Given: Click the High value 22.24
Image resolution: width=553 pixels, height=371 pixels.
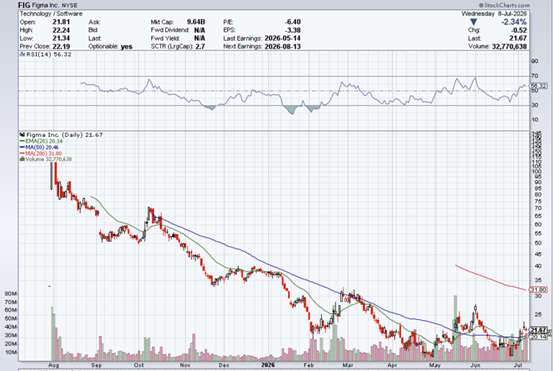Looking at the screenshot, I should (61, 30).
